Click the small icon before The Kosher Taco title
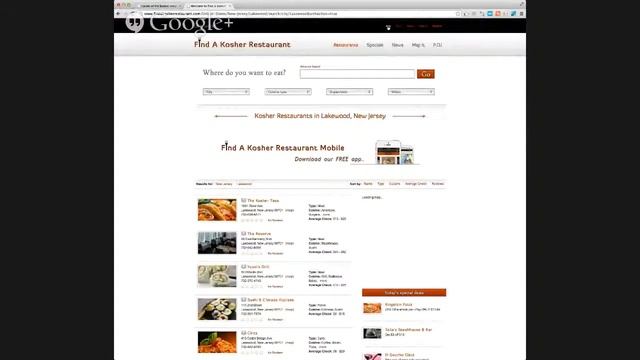The width and height of the screenshot is (640, 360). coord(244,200)
